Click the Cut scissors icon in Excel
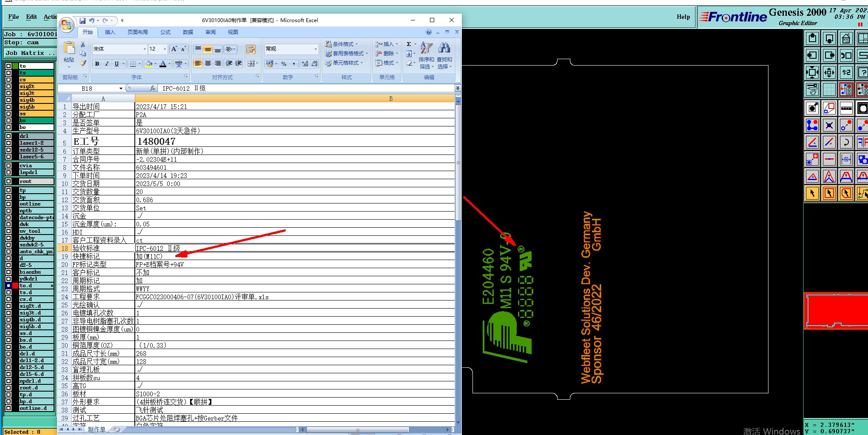868x435 pixels. [x=83, y=44]
